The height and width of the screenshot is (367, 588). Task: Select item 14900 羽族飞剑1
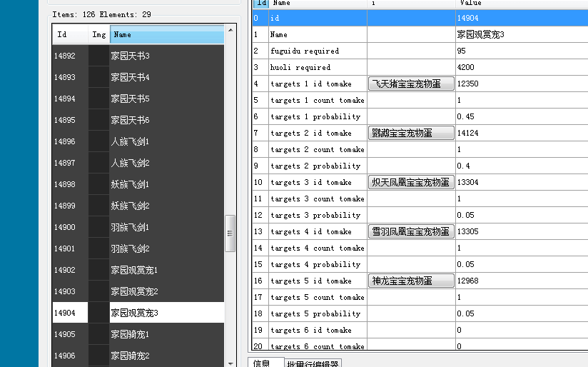pyautogui.click(x=138, y=227)
